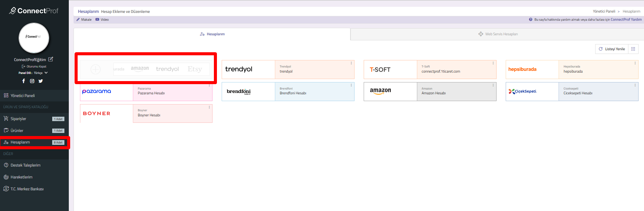Open the Facebook social icon

click(23, 81)
